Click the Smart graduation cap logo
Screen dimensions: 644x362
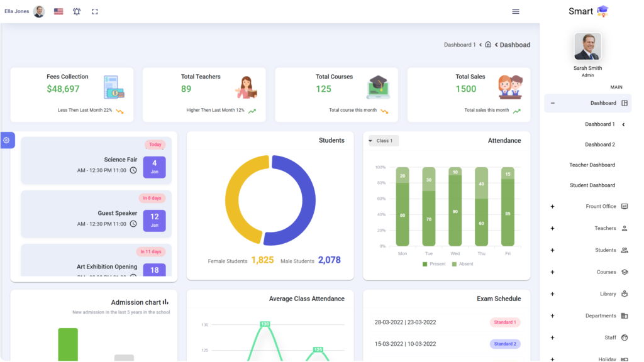pos(602,11)
